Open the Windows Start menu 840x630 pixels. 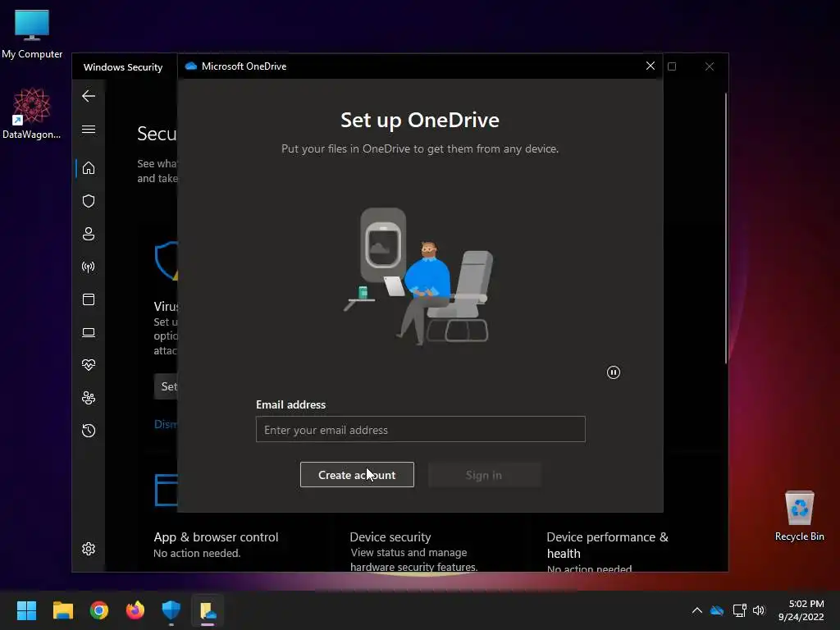26,610
